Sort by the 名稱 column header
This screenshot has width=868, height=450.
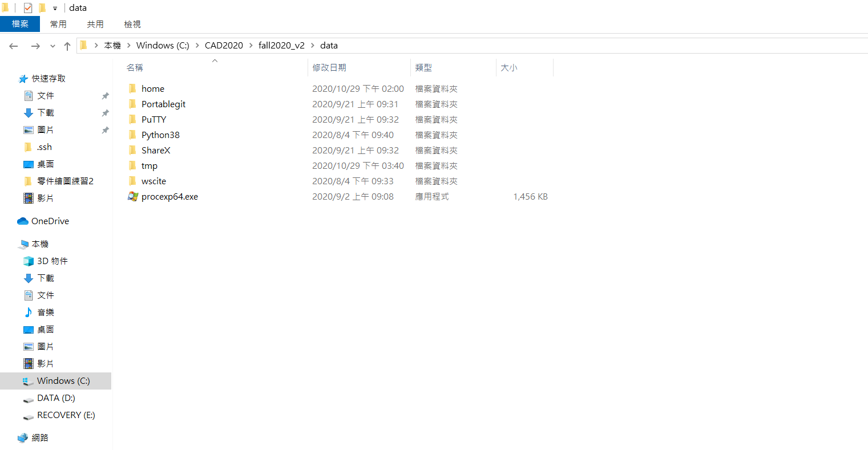[x=135, y=67]
